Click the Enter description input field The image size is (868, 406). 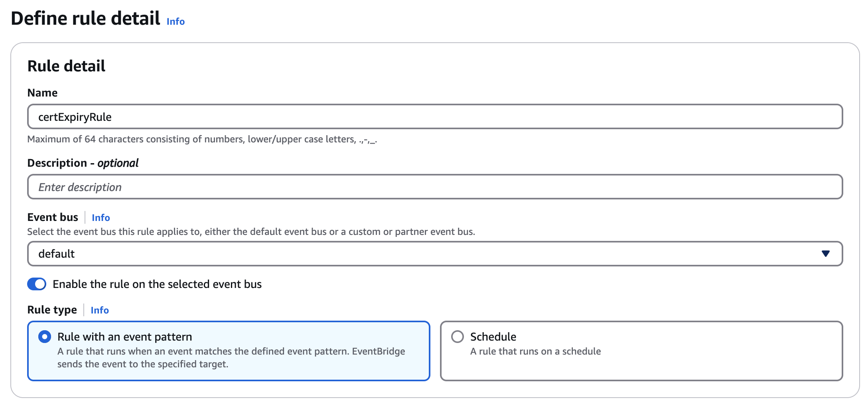point(435,187)
